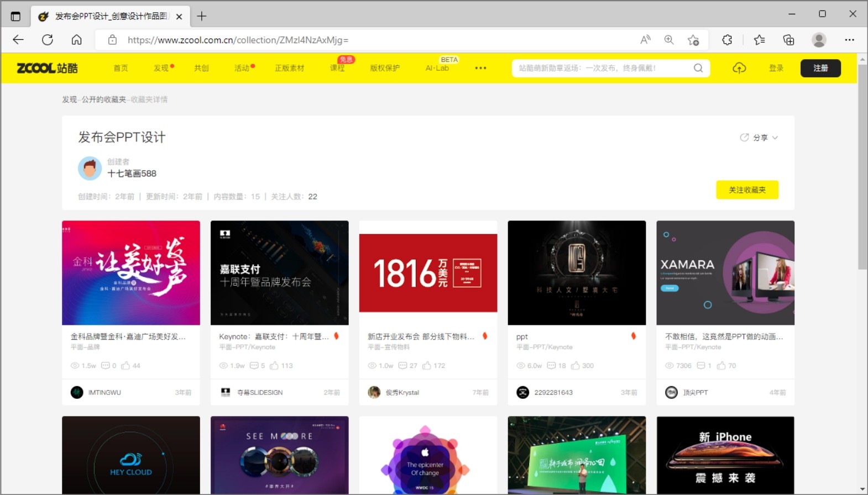The width and height of the screenshot is (868, 495).
Task: Click the 俊秀Krystal author avatar
Action: coord(374,392)
